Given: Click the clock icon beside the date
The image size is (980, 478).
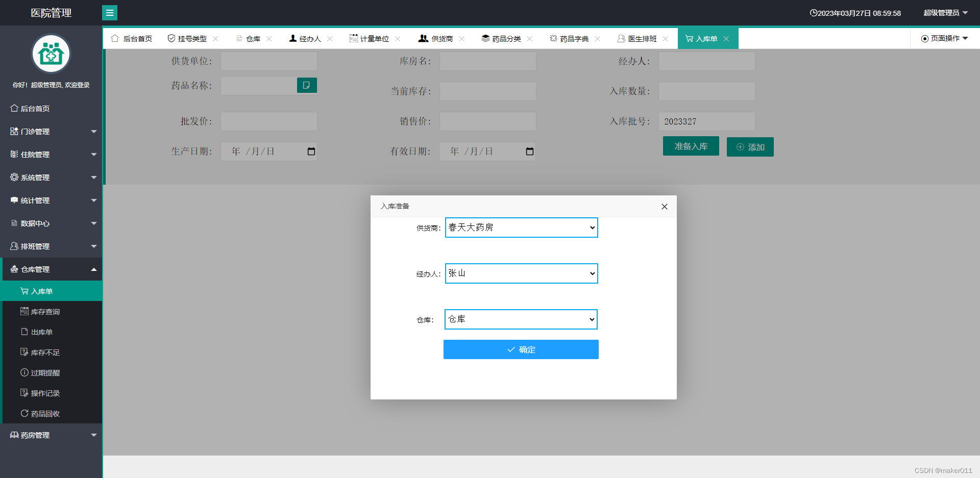Looking at the screenshot, I should click(x=813, y=13).
